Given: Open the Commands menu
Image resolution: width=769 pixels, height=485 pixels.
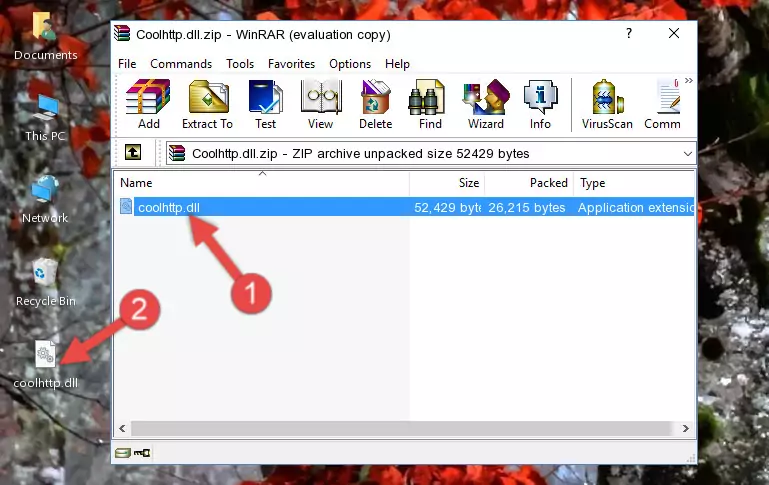Looking at the screenshot, I should tap(181, 64).
